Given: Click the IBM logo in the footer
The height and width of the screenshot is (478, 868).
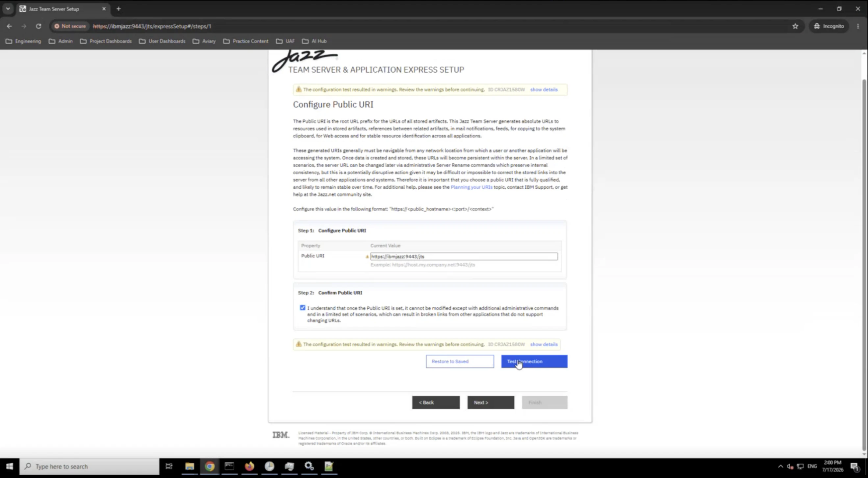Looking at the screenshot, I should click(281, 435).
